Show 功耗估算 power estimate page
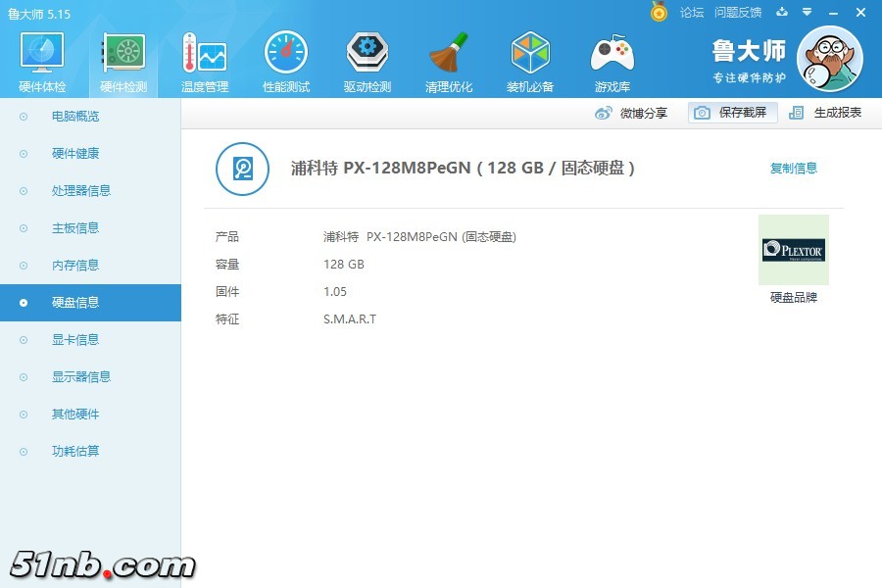882x588 pixels. tap(75, 452)
